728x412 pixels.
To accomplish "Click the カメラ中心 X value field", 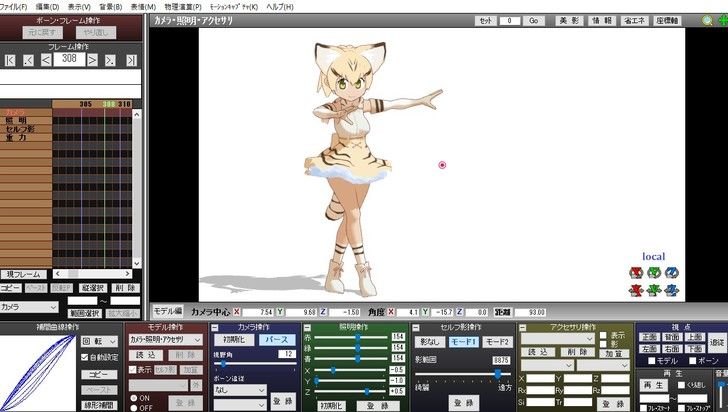I will [x=258, y=312].
